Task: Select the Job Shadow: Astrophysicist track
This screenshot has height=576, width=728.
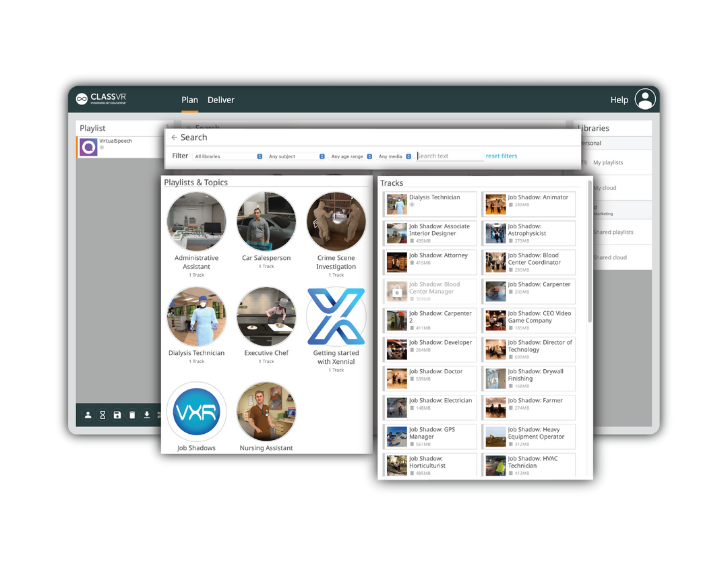Action: click(528, 233)
